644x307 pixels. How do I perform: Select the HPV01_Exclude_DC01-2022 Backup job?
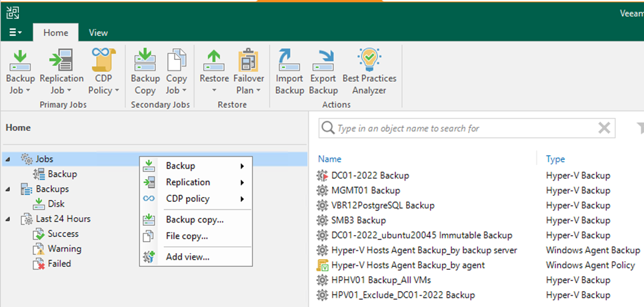point(403,295)
